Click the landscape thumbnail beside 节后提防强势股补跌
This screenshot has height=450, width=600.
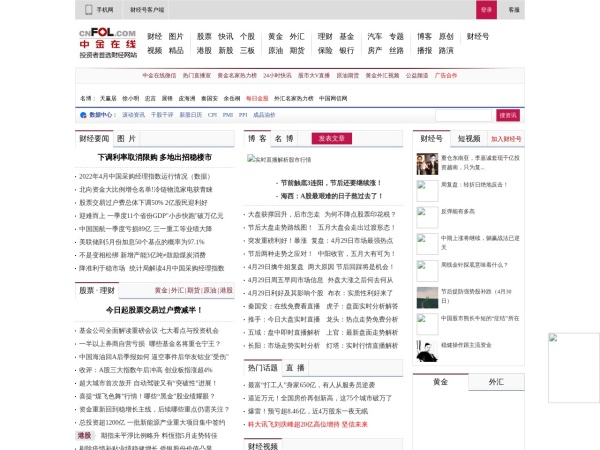click(427, 298)
